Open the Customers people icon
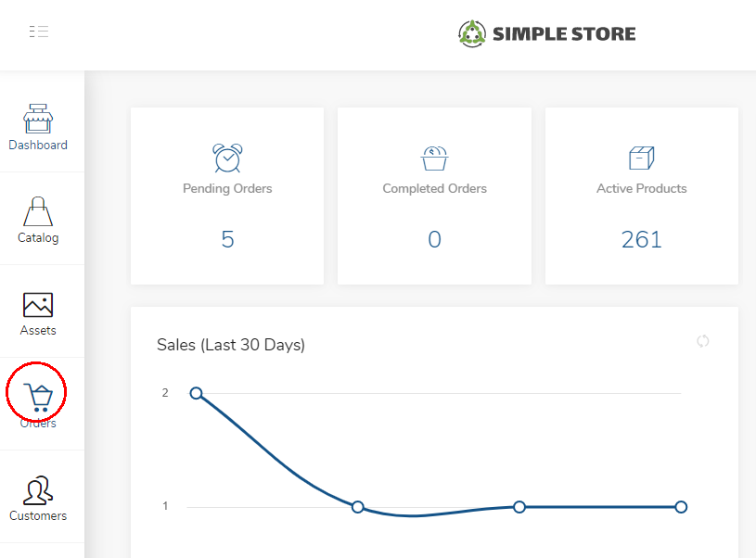 pos(38,490)
